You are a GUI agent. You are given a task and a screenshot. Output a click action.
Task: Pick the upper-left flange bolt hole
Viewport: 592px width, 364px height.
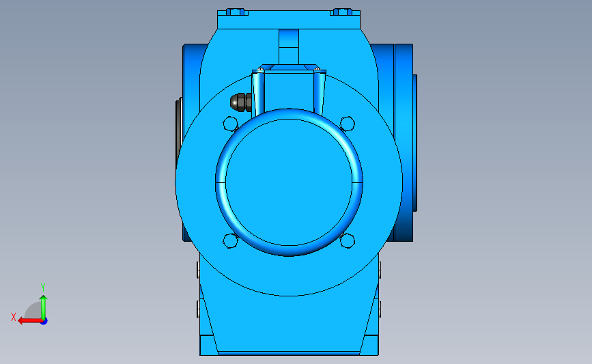(x=230, y=124)
